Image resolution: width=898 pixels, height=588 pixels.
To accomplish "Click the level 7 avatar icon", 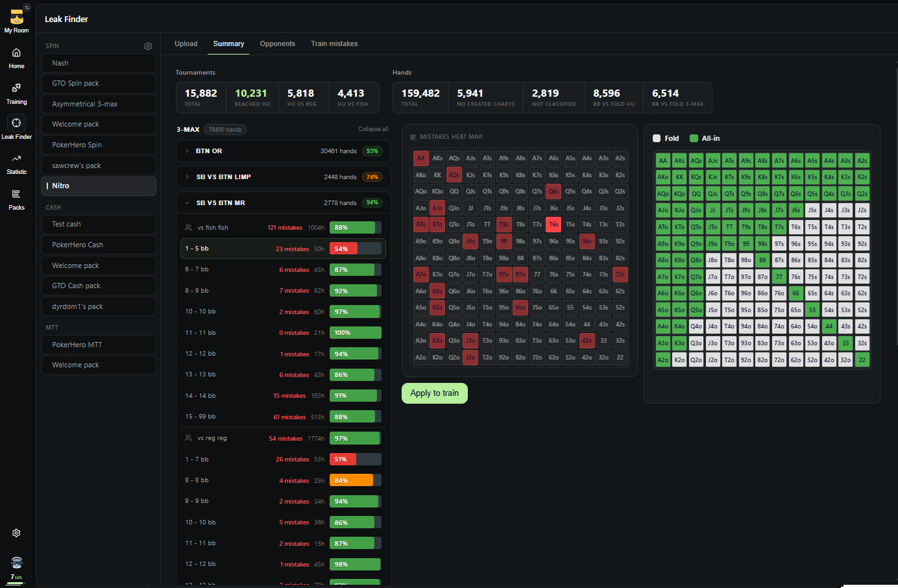I will point(17,563).
